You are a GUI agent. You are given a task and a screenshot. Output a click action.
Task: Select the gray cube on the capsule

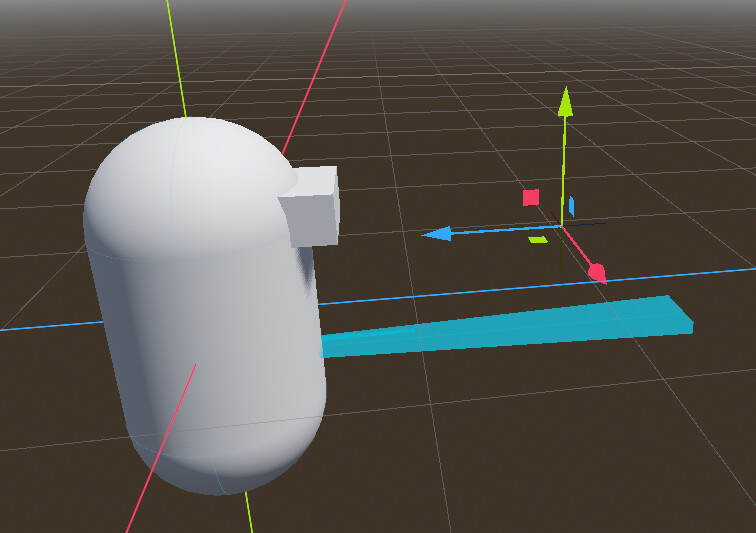click(x=312, y=208)
